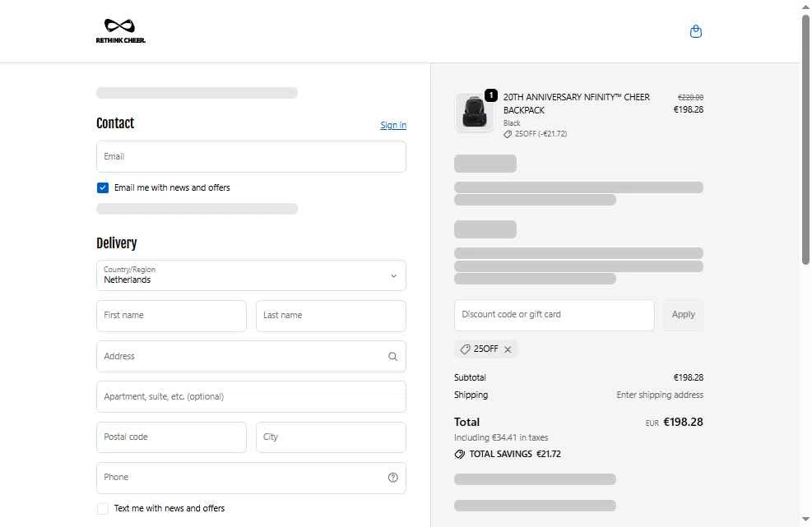The width and height of the screenshot is (812, 527).
Task: Open the Country/Region dropdown
Action: (251, 275)
